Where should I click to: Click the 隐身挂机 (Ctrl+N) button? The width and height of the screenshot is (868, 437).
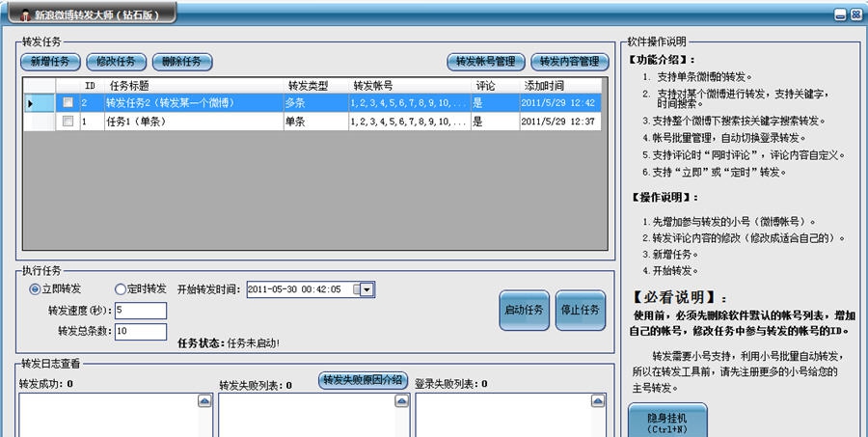click(667, 422)
